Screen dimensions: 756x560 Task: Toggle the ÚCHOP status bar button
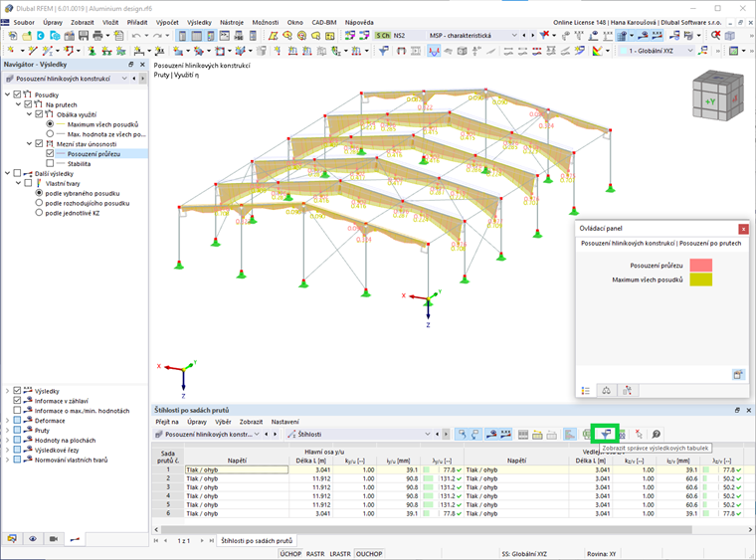click(x=290, y=554)
